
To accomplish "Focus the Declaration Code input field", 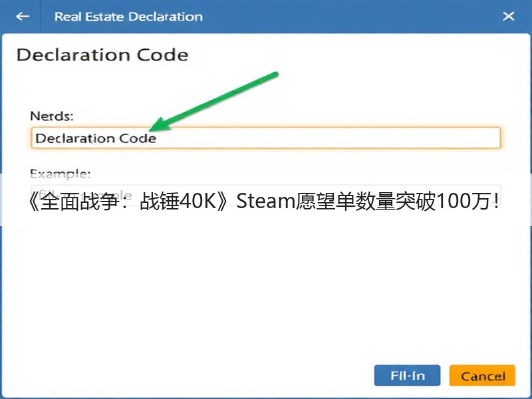I will (x=265, y=138).
